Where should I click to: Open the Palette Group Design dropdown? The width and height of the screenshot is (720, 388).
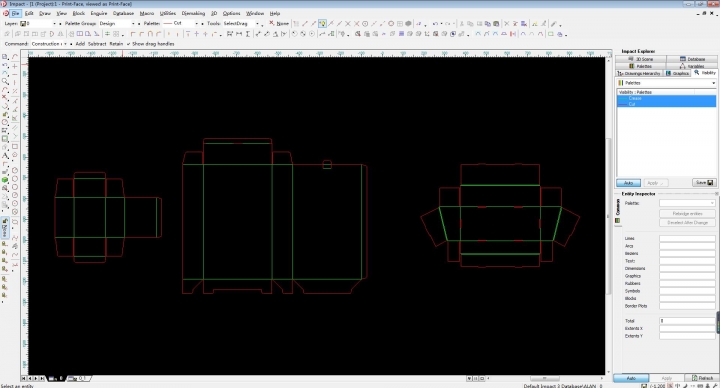click(117, 23)
